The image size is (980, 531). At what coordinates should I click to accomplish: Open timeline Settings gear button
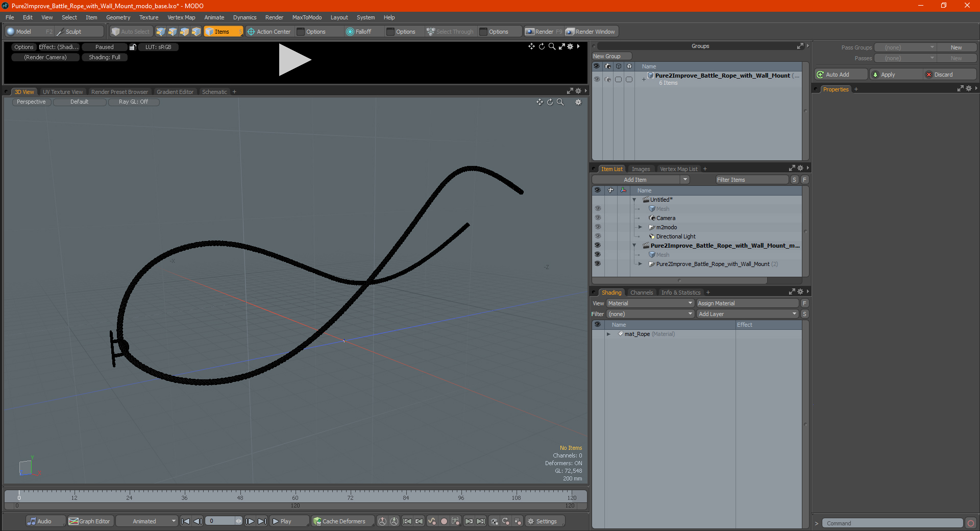tap(545, 521)
